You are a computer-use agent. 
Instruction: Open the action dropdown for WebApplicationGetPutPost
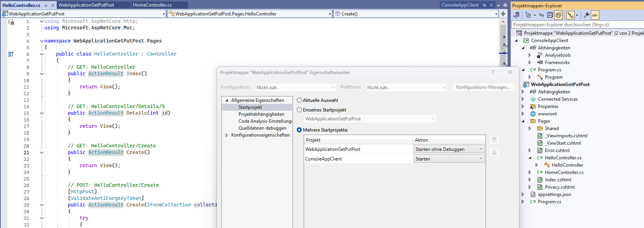pyautogui.click(x=449, y=149)
